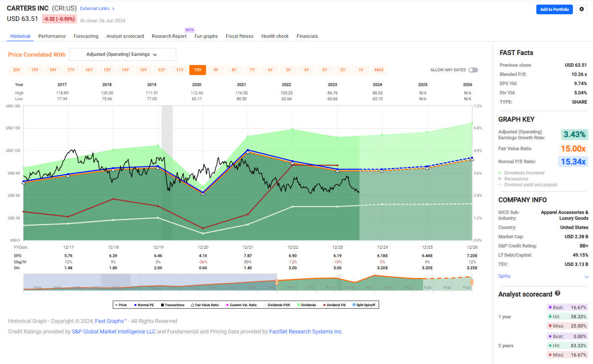Image resolution: width=593 pixels, height=364 pixels.
Task: Open the Financials tab
Action: (307, 36)
